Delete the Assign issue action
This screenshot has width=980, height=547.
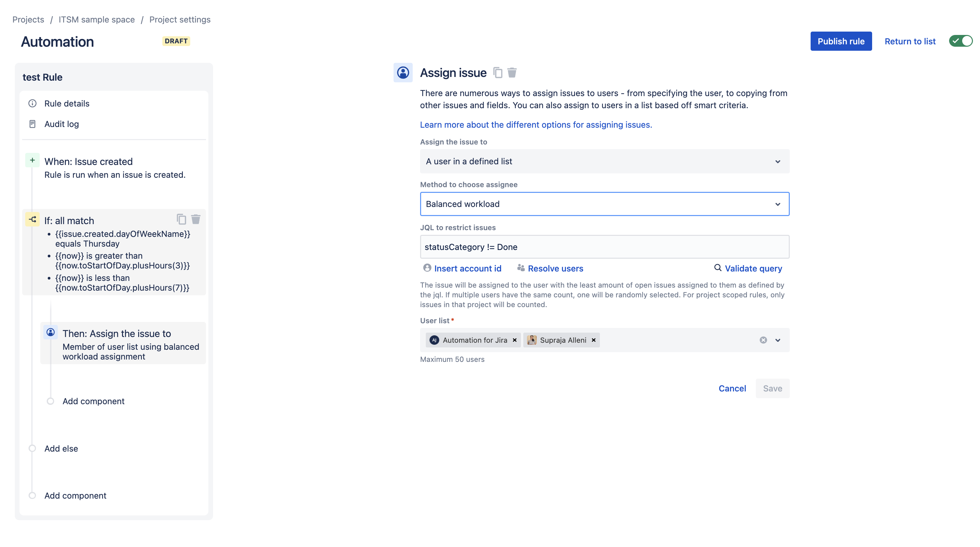[x=512, y=72]
